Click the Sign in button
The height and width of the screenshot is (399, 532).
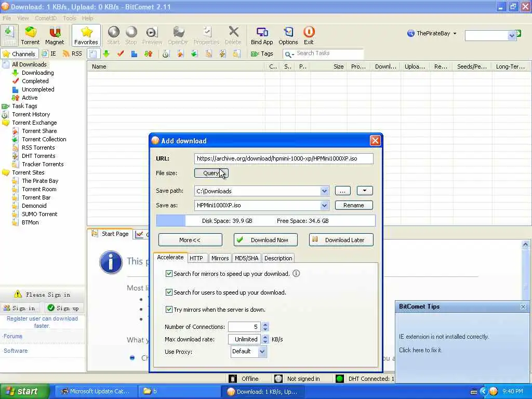pos(19,308)
